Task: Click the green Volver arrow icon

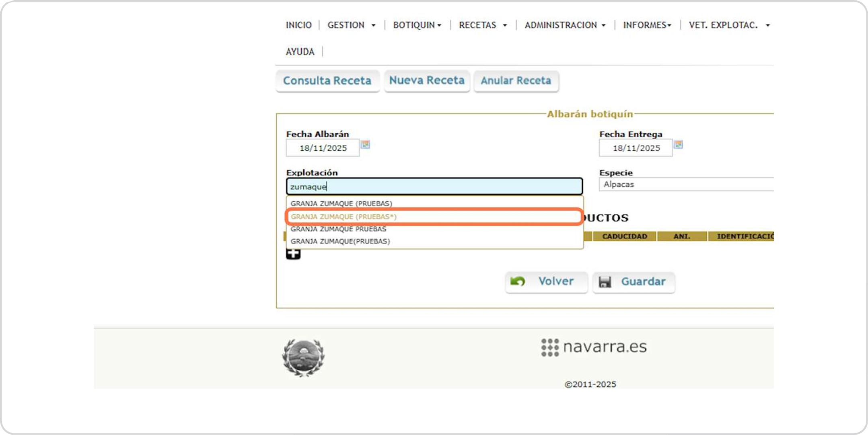Action: point(518,281)
